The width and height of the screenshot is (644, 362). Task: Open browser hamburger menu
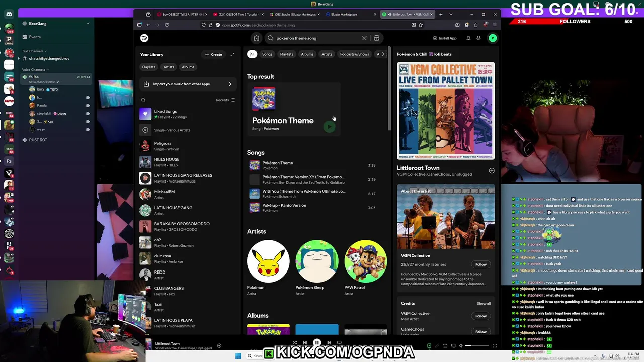495,25
